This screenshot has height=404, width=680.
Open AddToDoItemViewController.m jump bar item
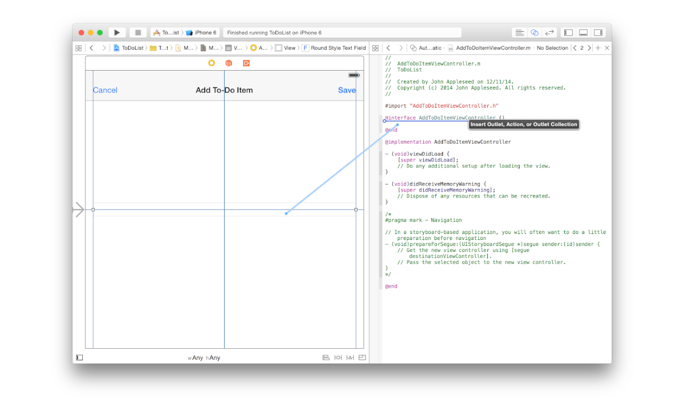coord(489,48)
